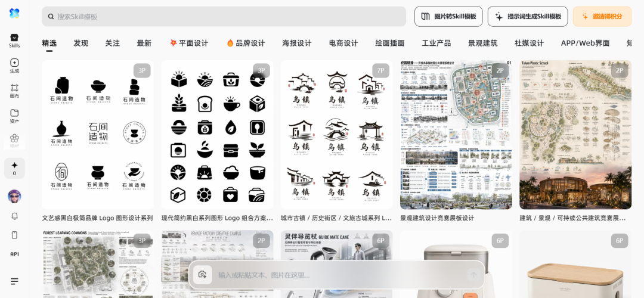Select the 精选 tab
The width and height of the screenshot is (644, 298).
click(x=49, y=43)
